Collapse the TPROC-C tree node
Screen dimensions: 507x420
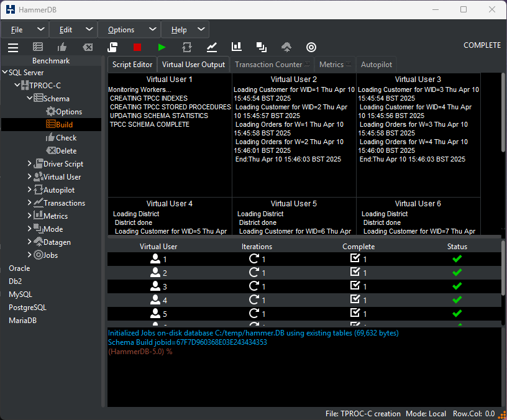[17, 85]
